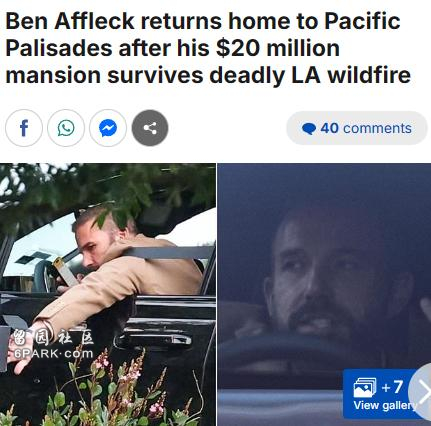The height and width of the screenshot is (426, 431).
Task: Click the article headline's first line
Action: (x=203, y=21)
